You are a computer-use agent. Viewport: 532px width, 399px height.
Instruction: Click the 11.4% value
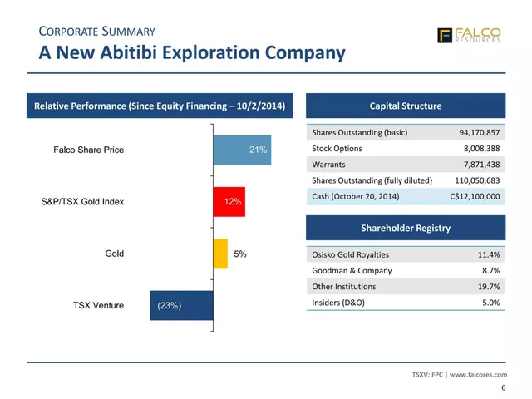[489, 254]
